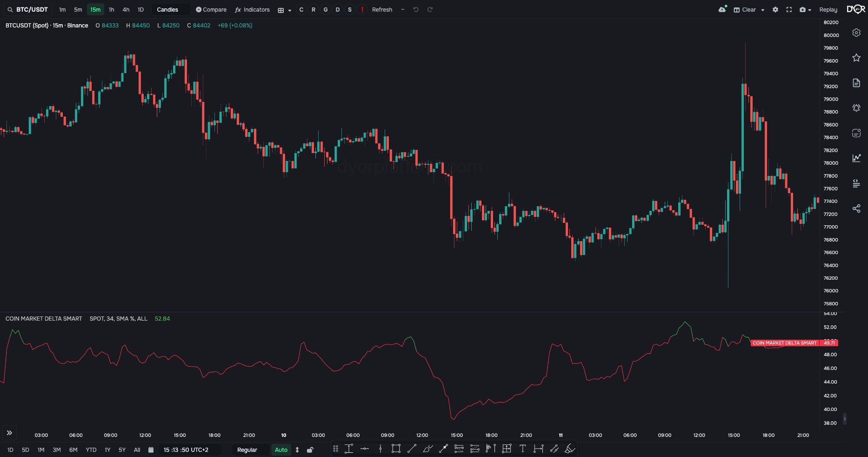The image size is (868, 457).
Task: Expand the left panel double-chevron
Action: click(9, 433)
